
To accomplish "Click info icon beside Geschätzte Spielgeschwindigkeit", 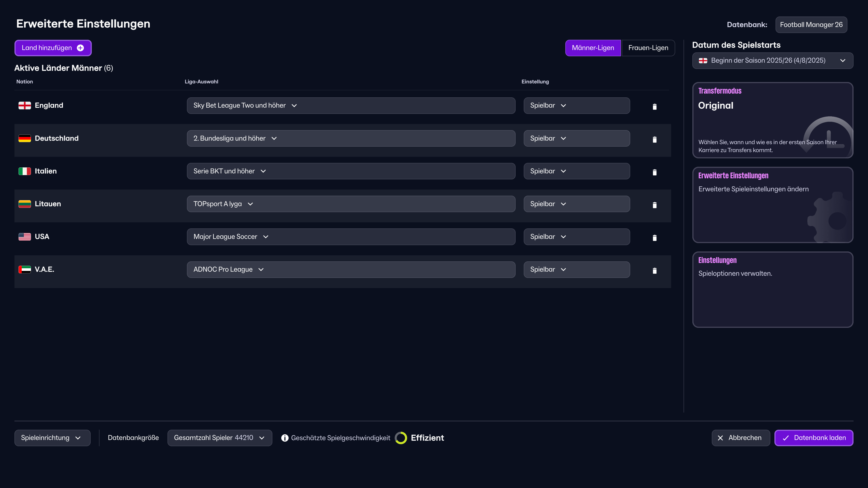I will [x=285, y=438].
